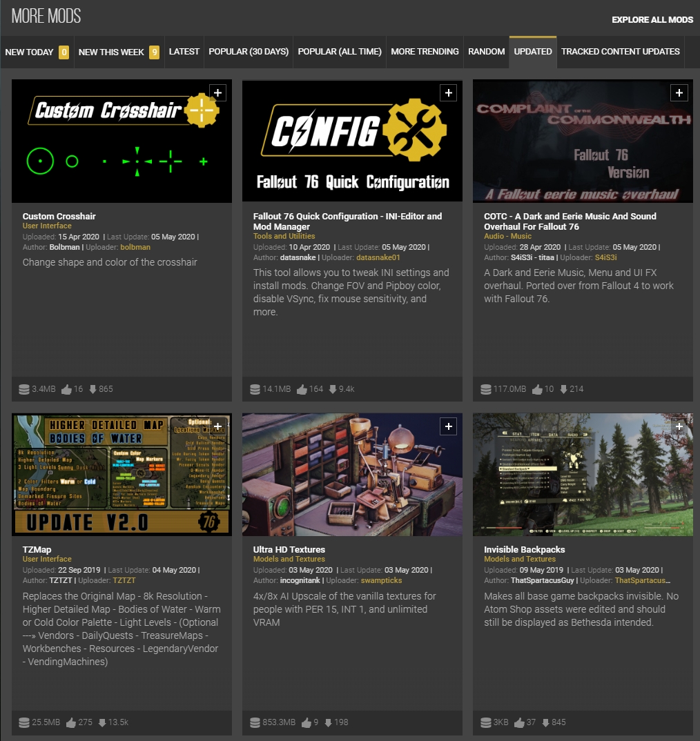
Task: Click User Interface category under Custom Crosshair
Action: (x=48, y=226)
